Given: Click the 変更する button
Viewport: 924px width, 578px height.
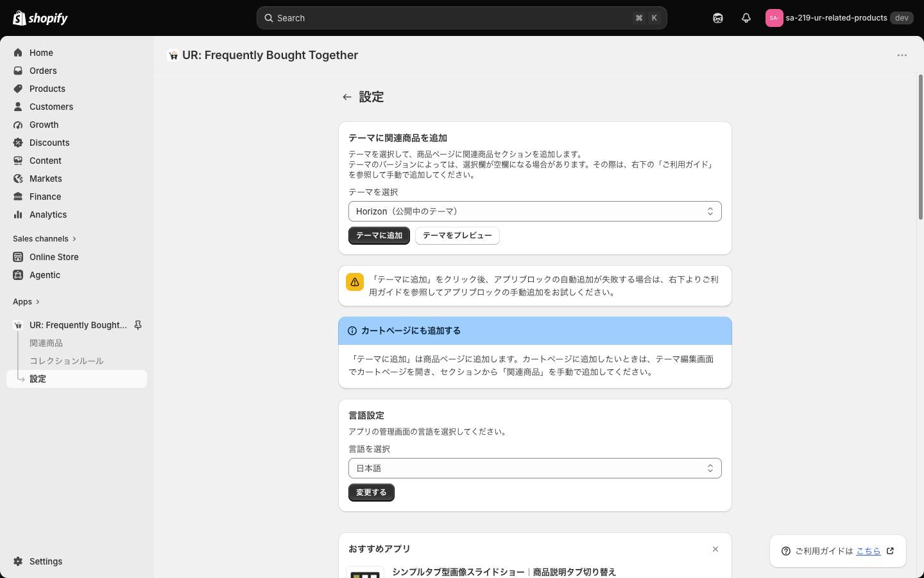Looking at the screenshot, I should 372,493.
